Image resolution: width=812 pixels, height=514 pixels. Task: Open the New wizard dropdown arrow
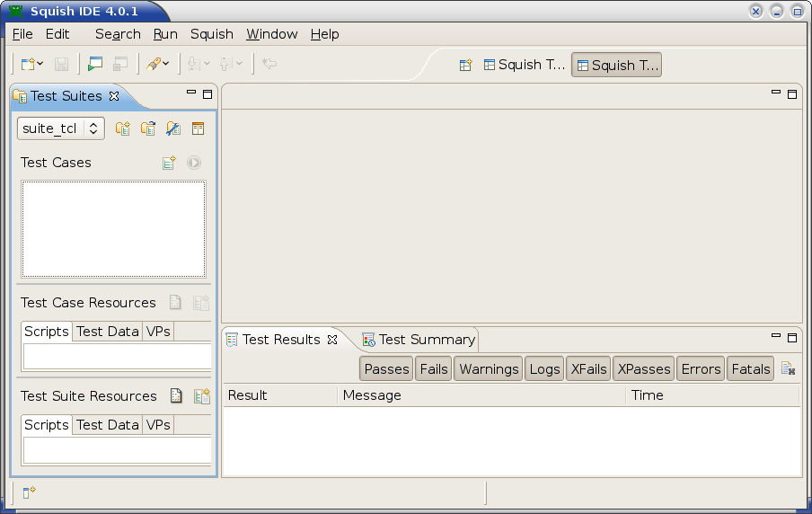40,64
